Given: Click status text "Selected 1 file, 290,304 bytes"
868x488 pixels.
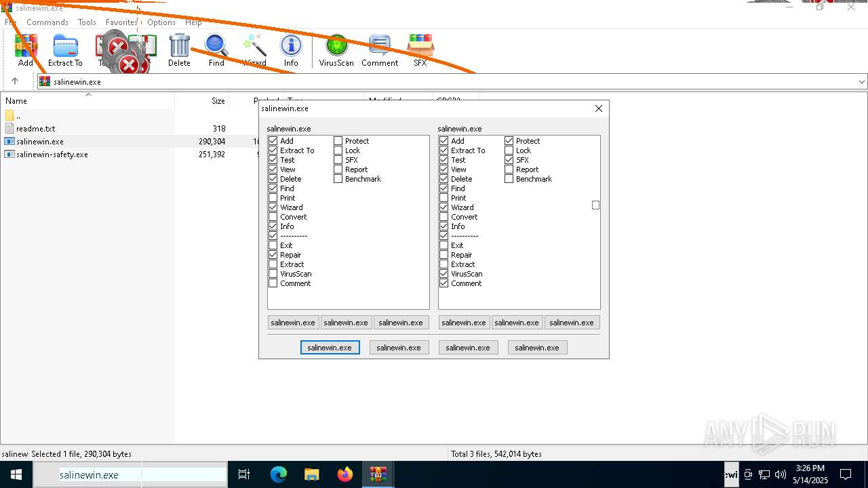Looking at the screenshot, I should [81, 454].
